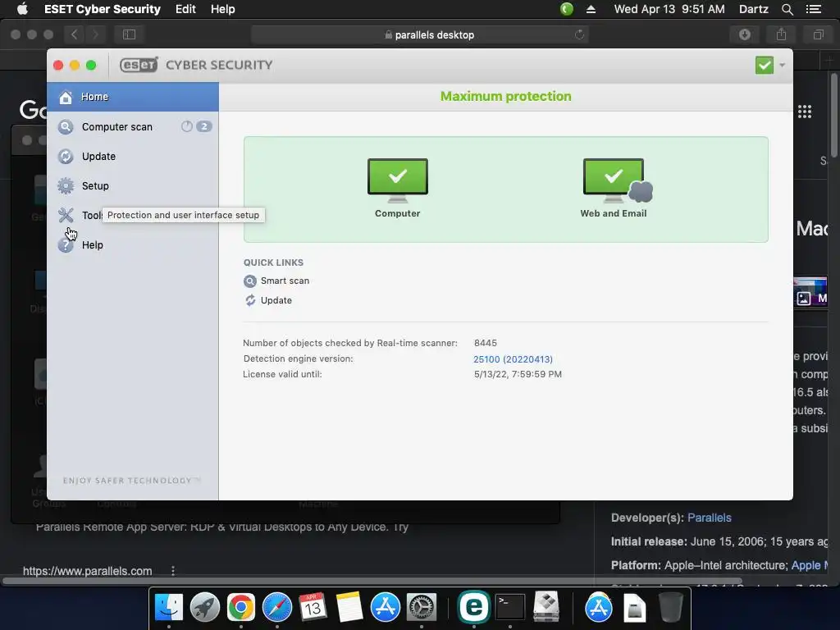Open Computer scan in the sidebar
Viewport: 840px width, 630px height.
[x=132, y=127]
